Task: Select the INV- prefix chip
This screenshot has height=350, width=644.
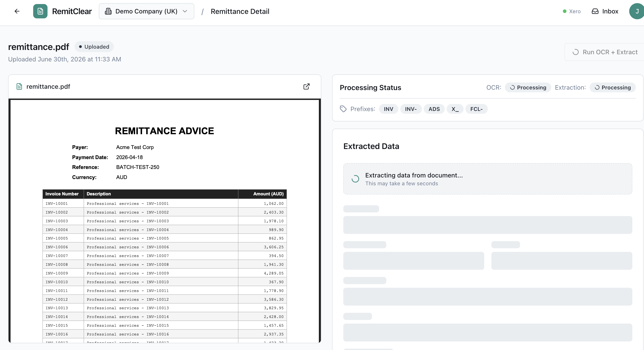Action: coord(411,109)
